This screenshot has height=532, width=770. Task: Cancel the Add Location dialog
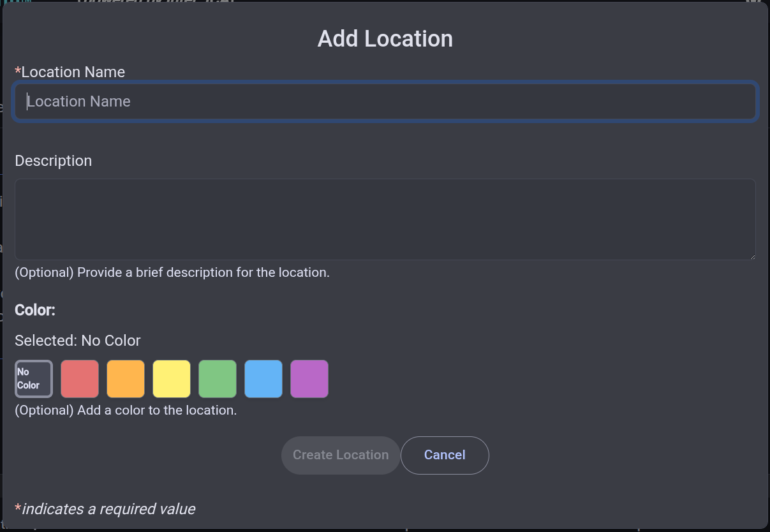445,455
